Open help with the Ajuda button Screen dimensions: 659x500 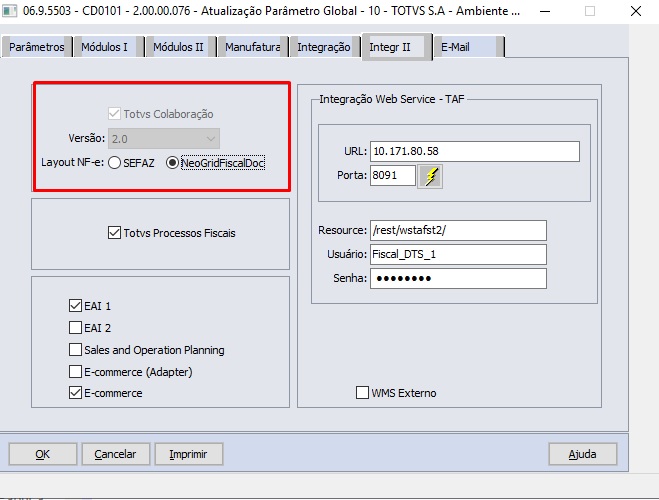click(x=583, y=454)
